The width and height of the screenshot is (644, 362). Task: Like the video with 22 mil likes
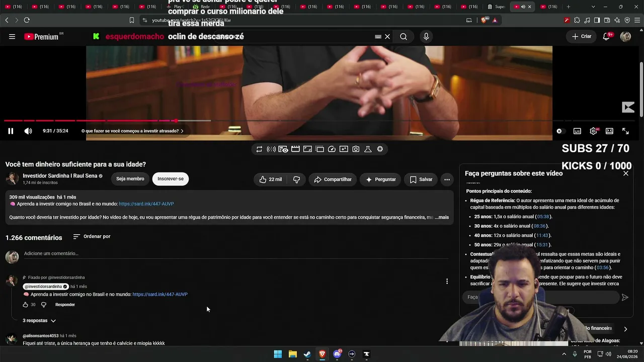271,179
